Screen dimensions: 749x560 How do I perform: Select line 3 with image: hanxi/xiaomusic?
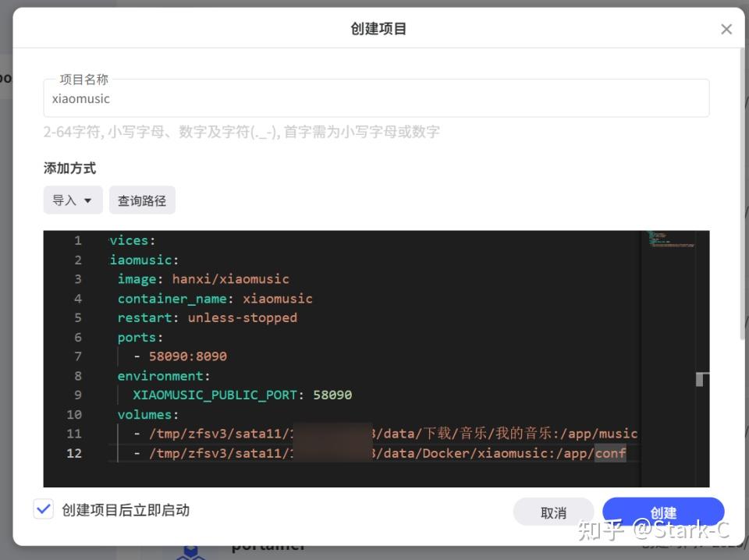pyautogui.click(x=203, y=278)
